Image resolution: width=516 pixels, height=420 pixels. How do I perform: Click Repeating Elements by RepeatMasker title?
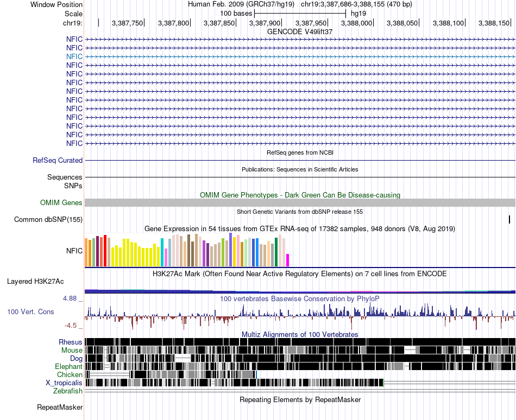[x=300, y=399]
